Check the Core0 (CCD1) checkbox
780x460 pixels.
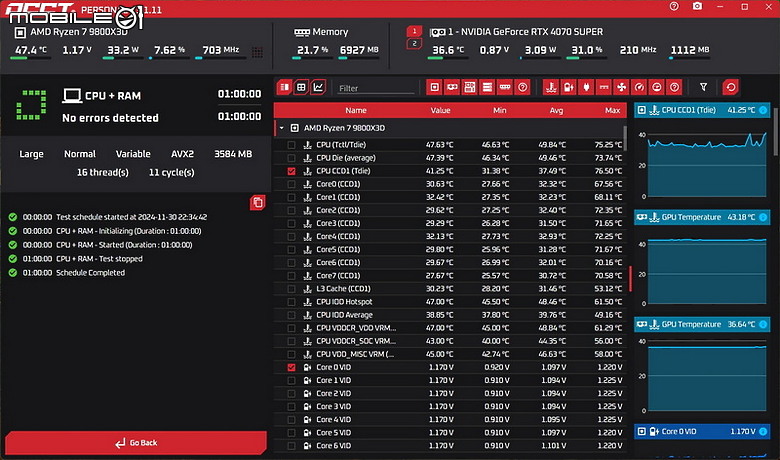click(292, 184)
